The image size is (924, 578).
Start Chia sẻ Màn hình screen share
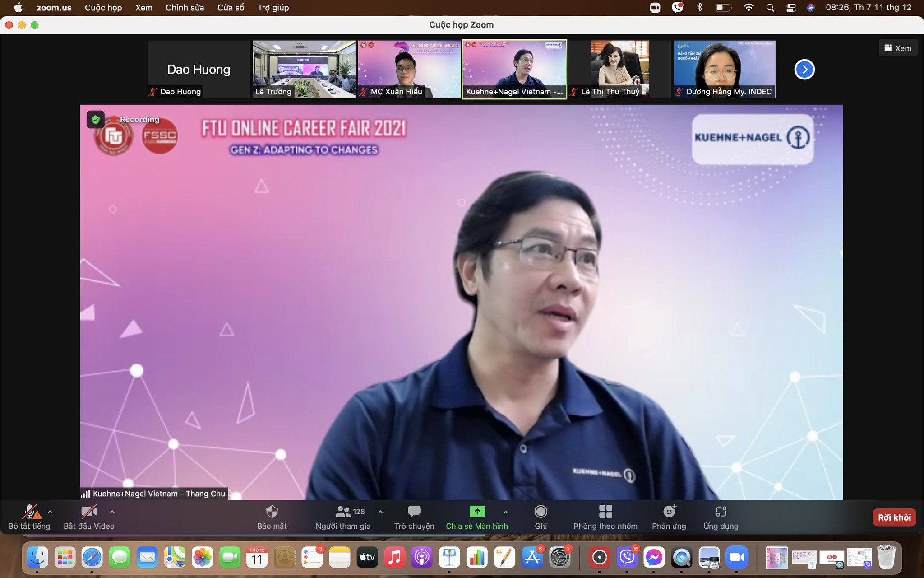pyautogui.click(x=477, y=517)
